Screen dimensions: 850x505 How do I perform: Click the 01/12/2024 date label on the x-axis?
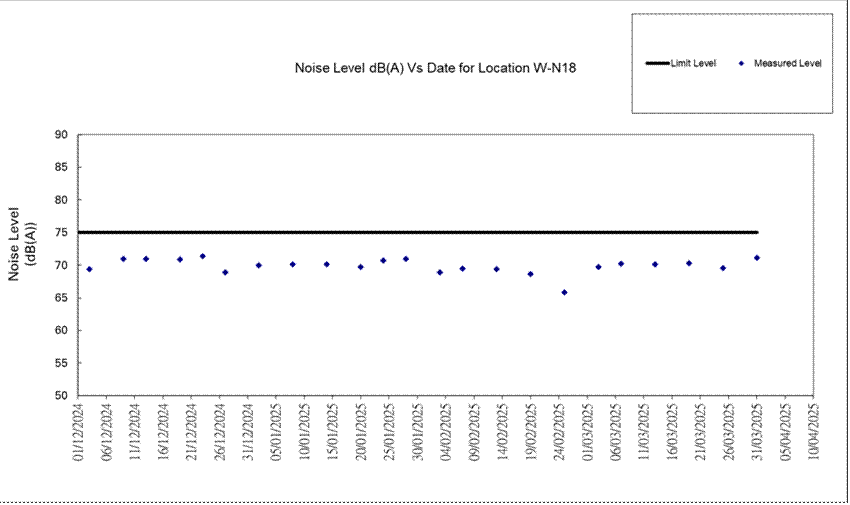coord(79,428)
